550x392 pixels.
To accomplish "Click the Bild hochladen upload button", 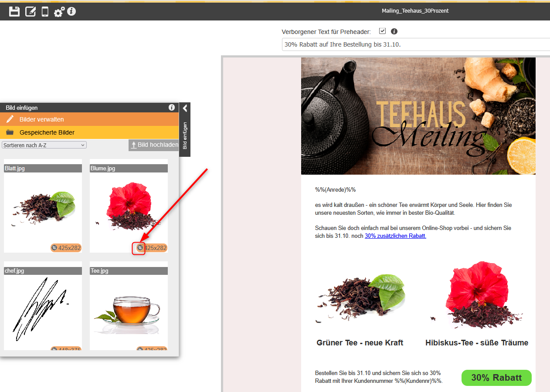I will pyautogui.click(x=154, y=145).
